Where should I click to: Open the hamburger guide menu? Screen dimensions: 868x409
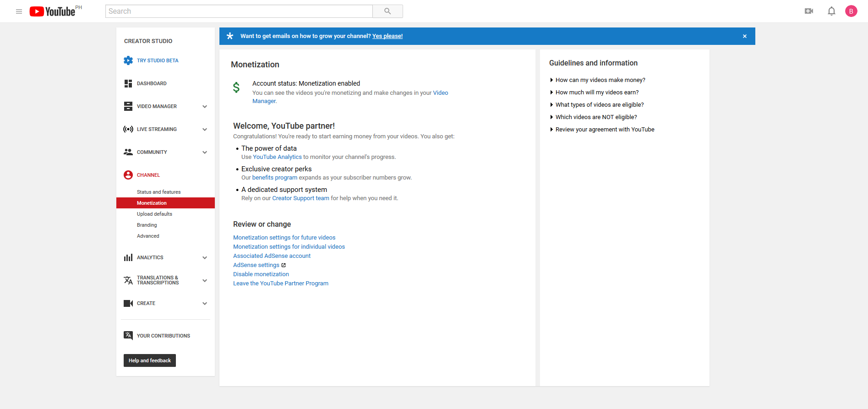click(x=19, y=11)
